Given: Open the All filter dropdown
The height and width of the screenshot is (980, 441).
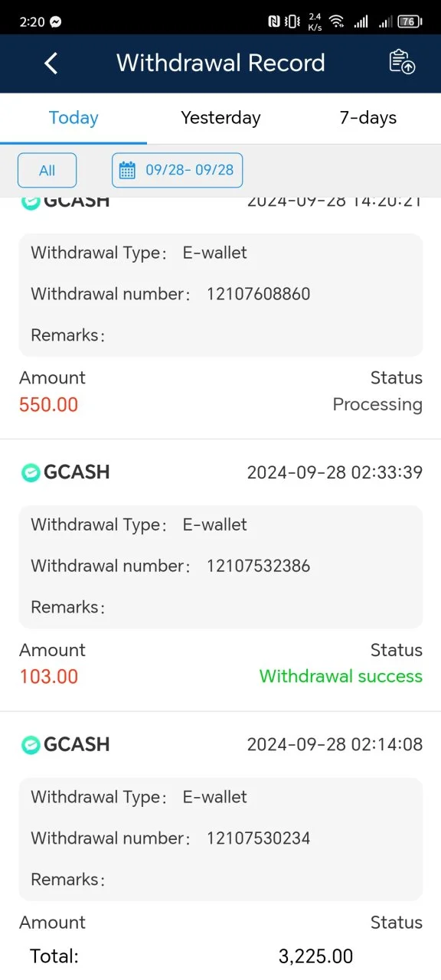Looking at the screenshot, I should pyautogui.click(x=47, y=170).
